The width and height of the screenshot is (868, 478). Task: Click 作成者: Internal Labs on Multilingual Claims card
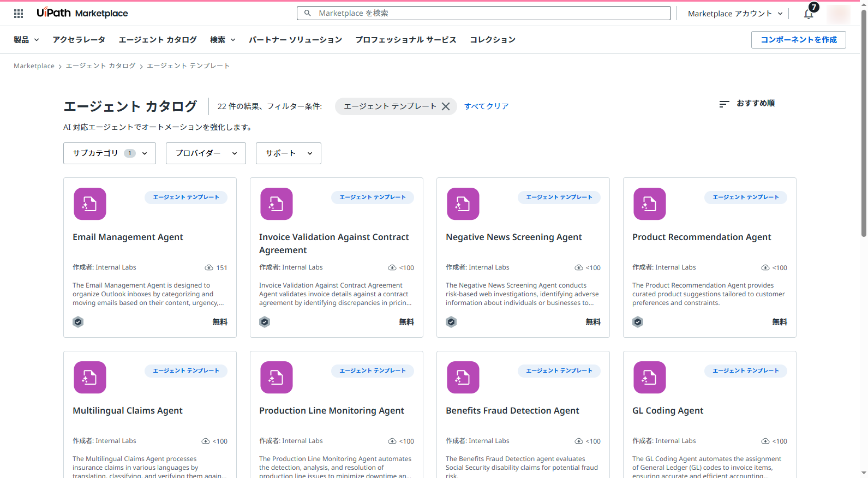coord(104,441)
